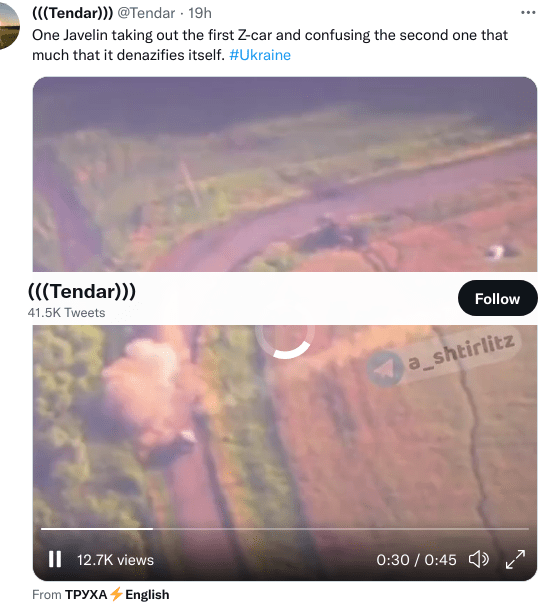Screen dimensions: 551x613
Task: Click the loading spinner in the video
Action: coord(285,339)
